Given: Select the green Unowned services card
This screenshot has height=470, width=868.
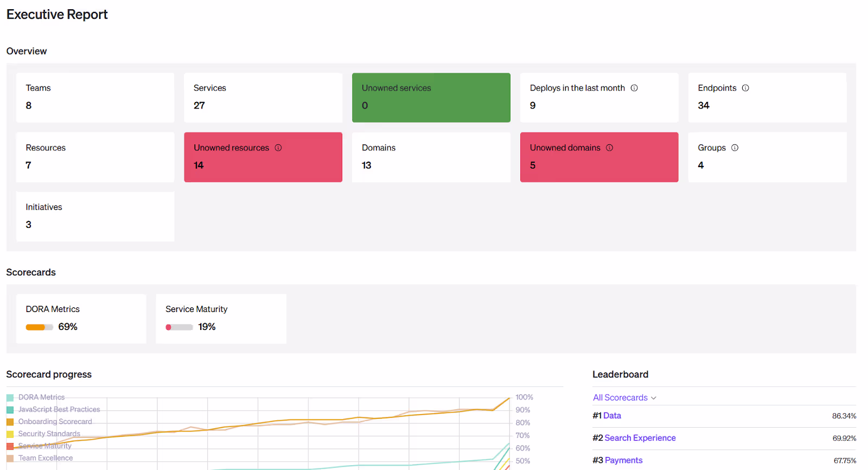Looking at the screenshot, I should click(x=431, y=98).
